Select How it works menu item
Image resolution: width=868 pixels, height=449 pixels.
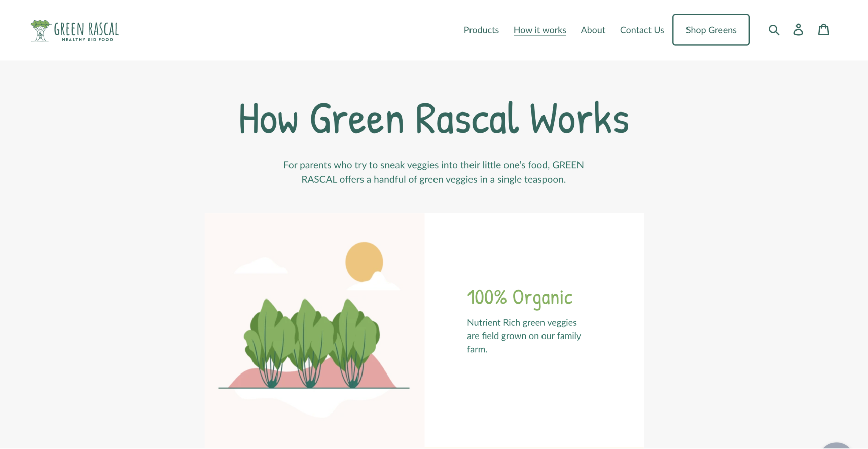539,30
